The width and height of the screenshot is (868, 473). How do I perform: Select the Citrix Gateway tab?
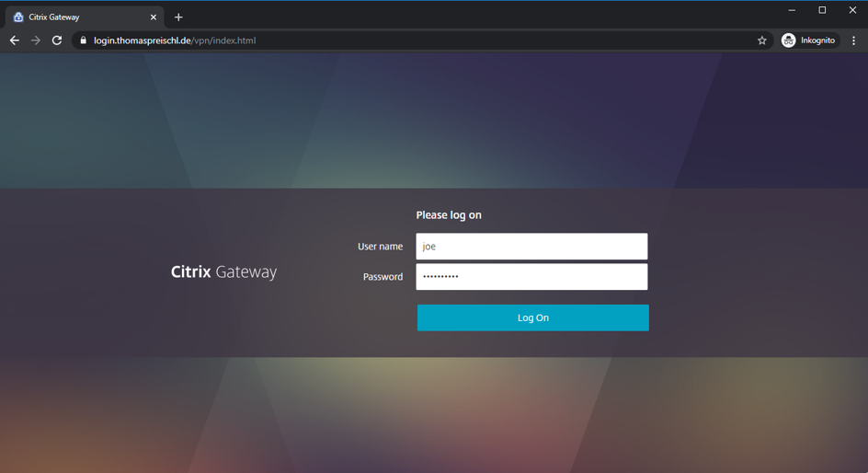point(85,17)
